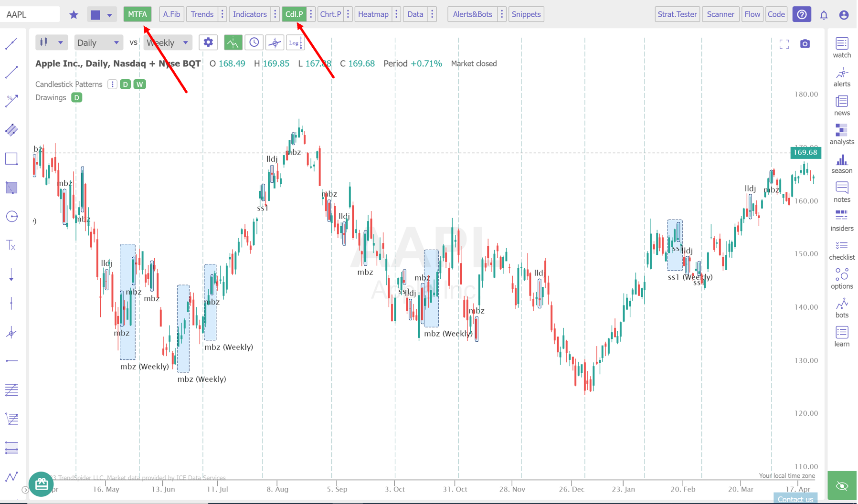Image resolution: width=858 pixels, height=504 pixels.
Task: Open the Daily timeframe dropdown
Action: pos(98,42)
